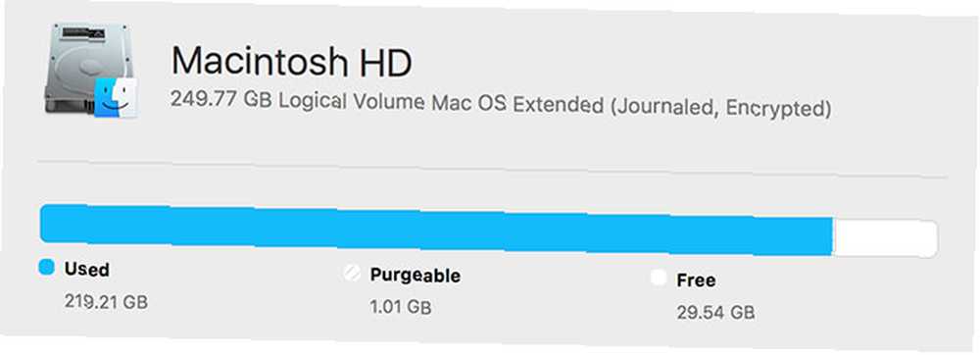Click the Used label
The image size is (980, 355).
tap(87, 270)
